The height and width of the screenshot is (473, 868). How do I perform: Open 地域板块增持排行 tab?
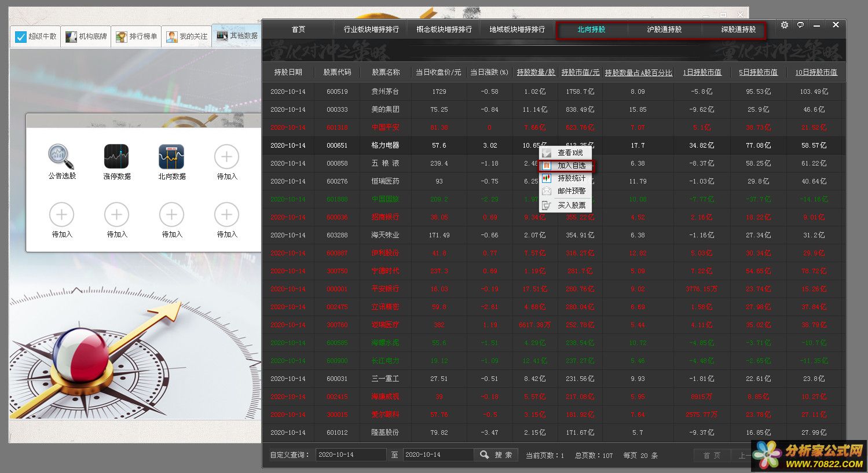(x=517, y=29)
